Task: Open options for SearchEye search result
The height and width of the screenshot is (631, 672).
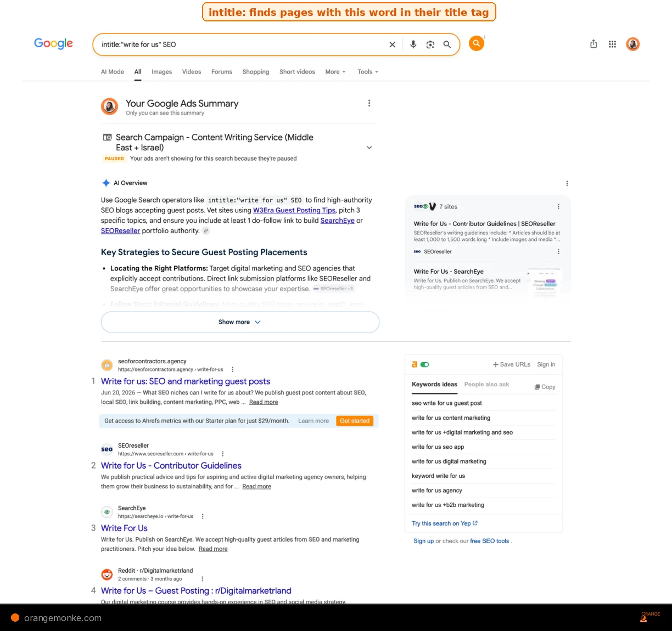Action: (x=203, y=516)
